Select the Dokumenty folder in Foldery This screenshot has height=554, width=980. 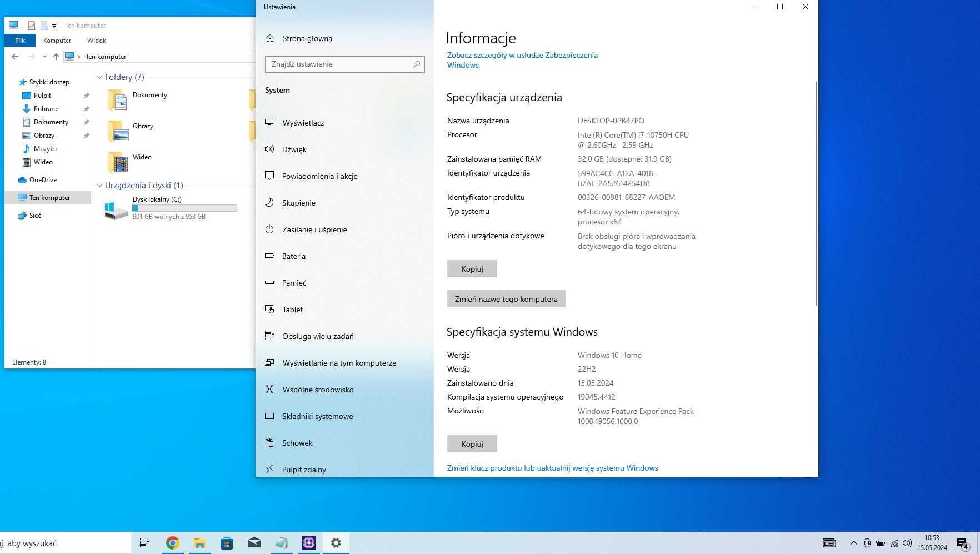pyautogui.click(x=137, y=100)
